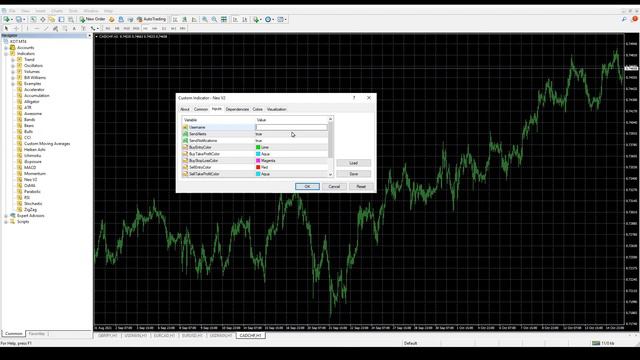Open the Strategy Tester toolbar icon
Viewport: 640px width, 360px height.
(x=71, y=19)
